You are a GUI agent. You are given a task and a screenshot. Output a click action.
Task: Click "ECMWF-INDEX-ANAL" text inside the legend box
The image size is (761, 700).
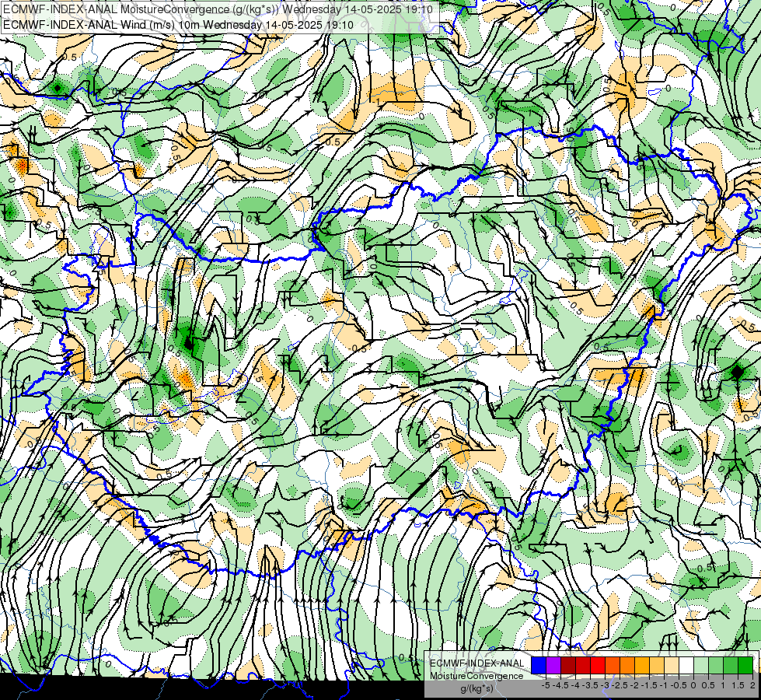tap(477, 663)
